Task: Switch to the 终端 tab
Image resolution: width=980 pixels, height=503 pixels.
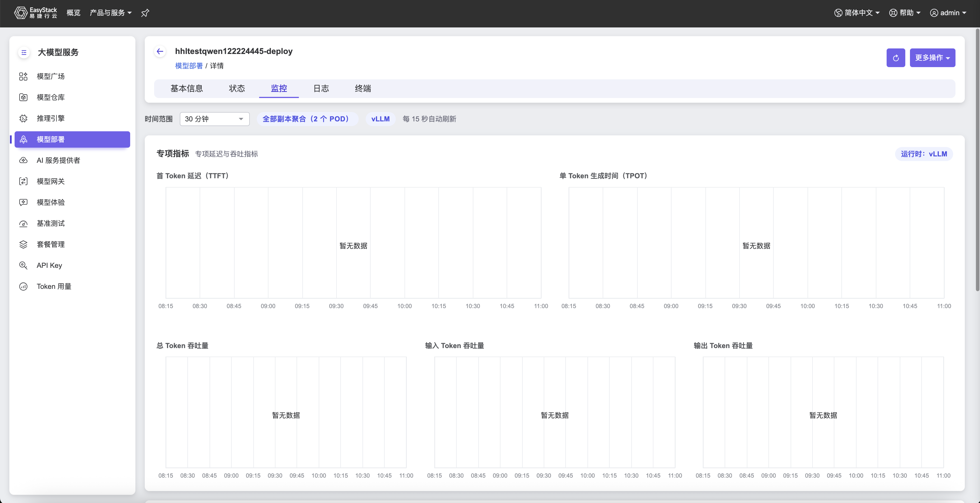Action: (363, 89)
